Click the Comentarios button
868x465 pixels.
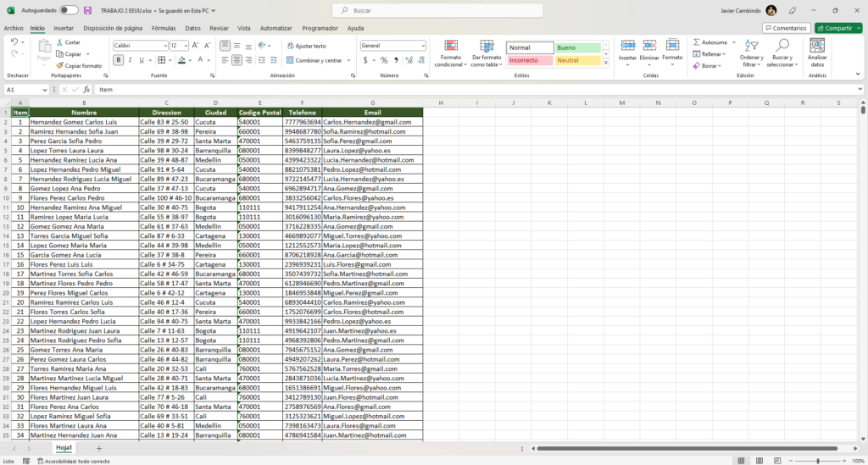(786, 28)
